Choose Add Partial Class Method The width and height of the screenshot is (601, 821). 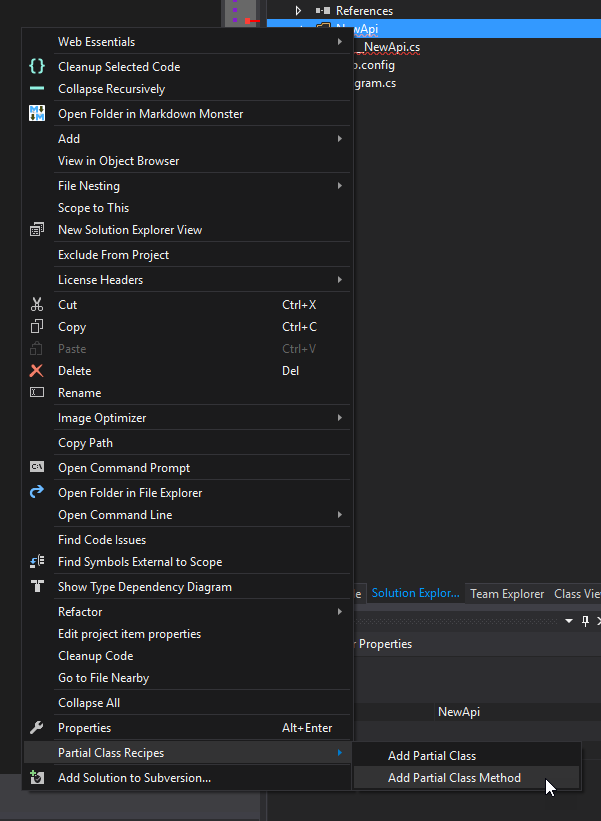click(x=454, y=777)
